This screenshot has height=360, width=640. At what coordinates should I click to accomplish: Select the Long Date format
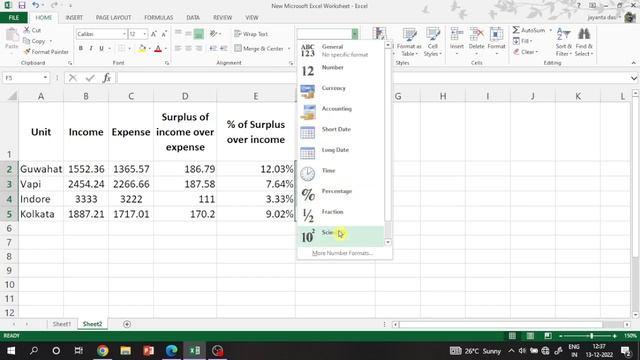pyautogui.click(x=341, y=153)
